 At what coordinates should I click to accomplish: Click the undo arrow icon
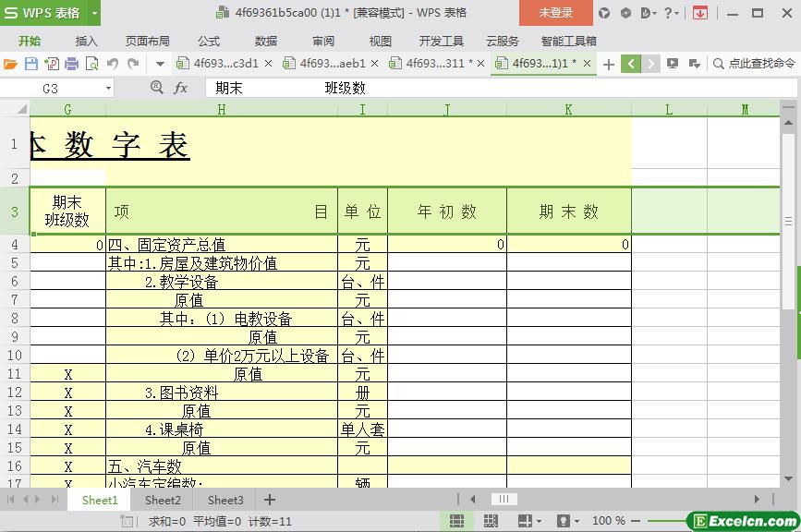(x=113, y=64)
